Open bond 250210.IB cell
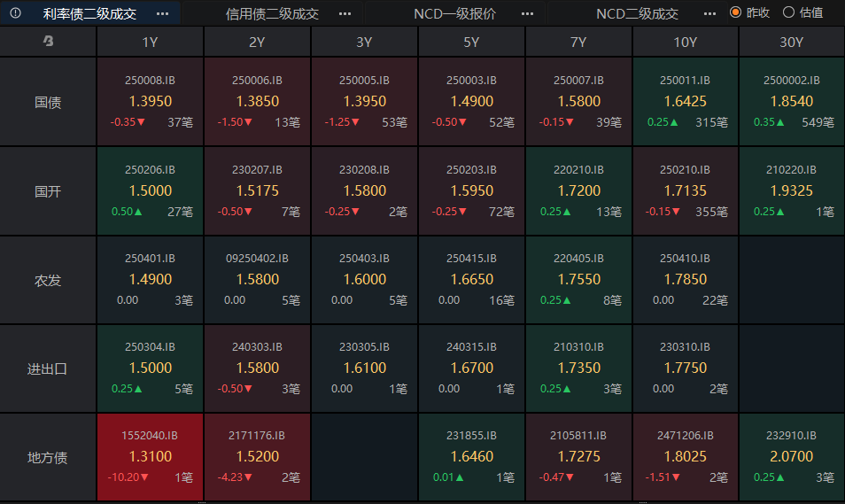This screenshot has width=845, height=504. point(685,191)
